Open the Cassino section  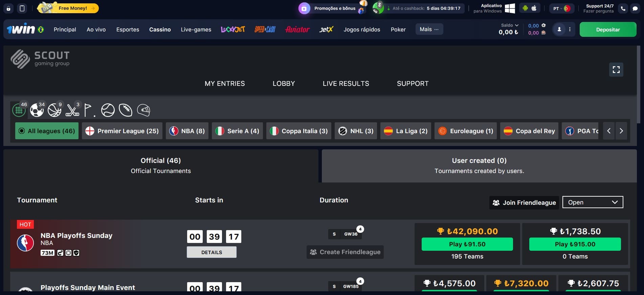(x=160, y=29)
